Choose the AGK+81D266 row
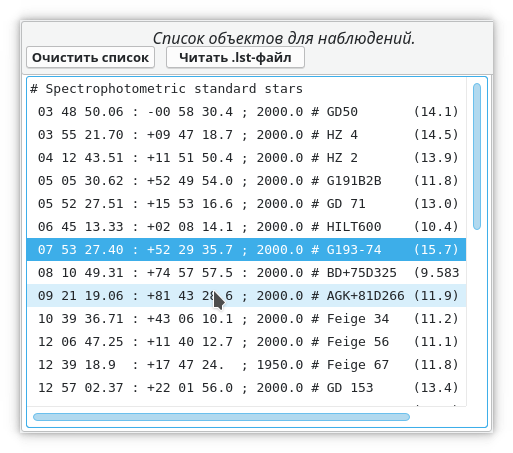 [246, 296]
